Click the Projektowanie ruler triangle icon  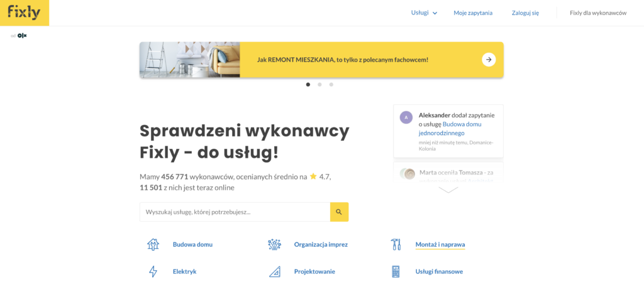[275, 272]
